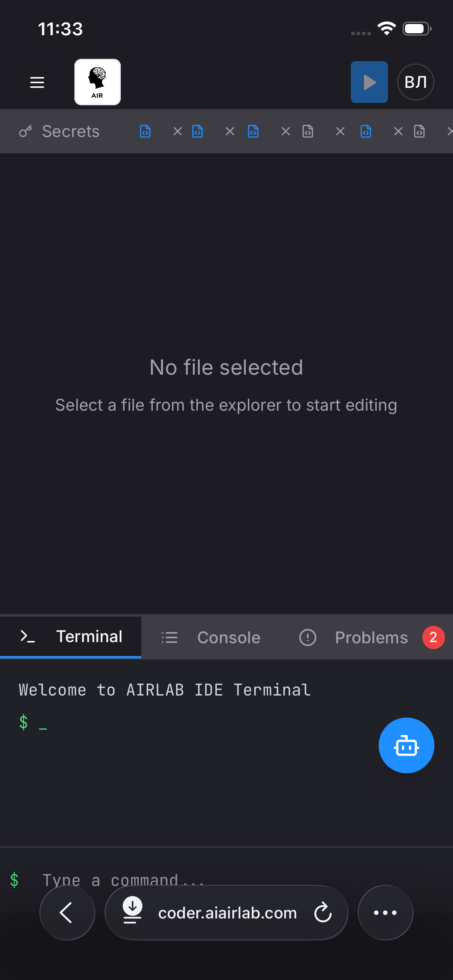This screenshot has height=980, width=453.
Task: Close the third file tab
Action: (286, 132)
